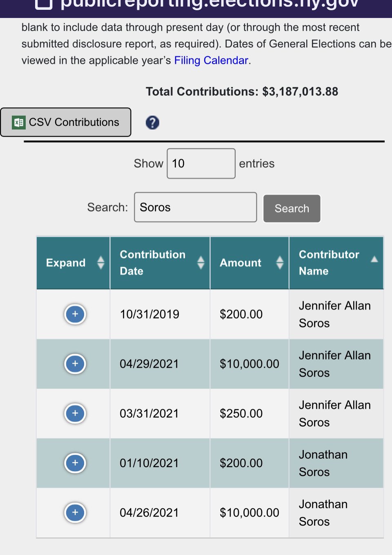The height and width of the screenshot is (555, 392).
Task: Toggle Contributor Name sort arrow
Action: point(374,259)
